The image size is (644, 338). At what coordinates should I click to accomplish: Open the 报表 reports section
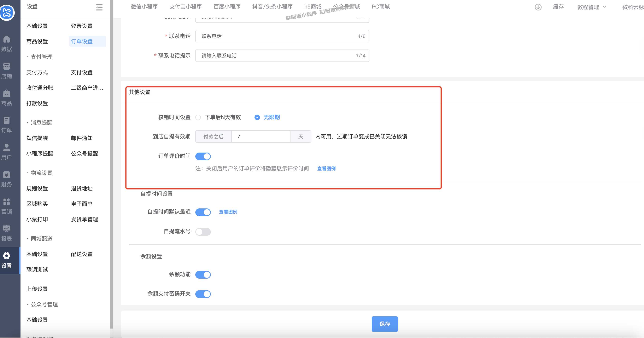click(7, 233)
